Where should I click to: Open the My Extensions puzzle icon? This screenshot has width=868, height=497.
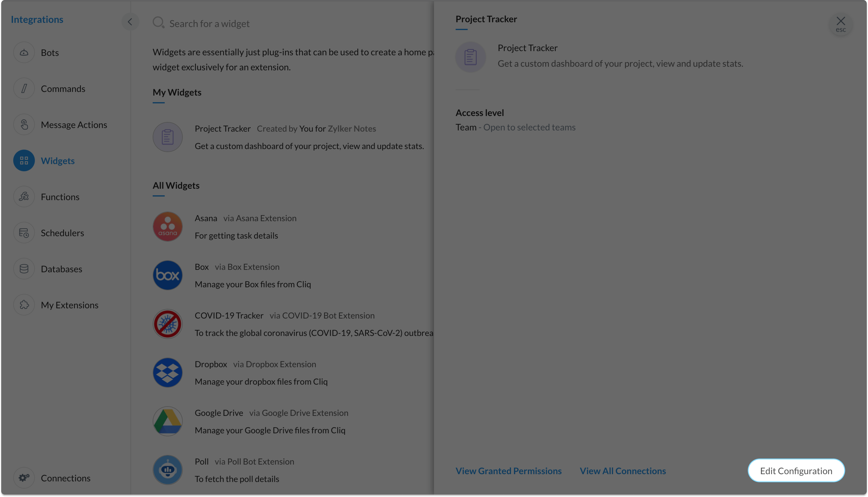click(x=24, y=305)
